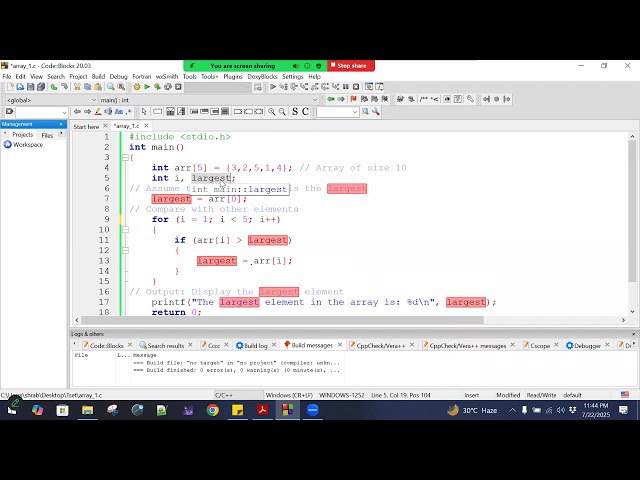Open the Plugins menu

point(233,76)
